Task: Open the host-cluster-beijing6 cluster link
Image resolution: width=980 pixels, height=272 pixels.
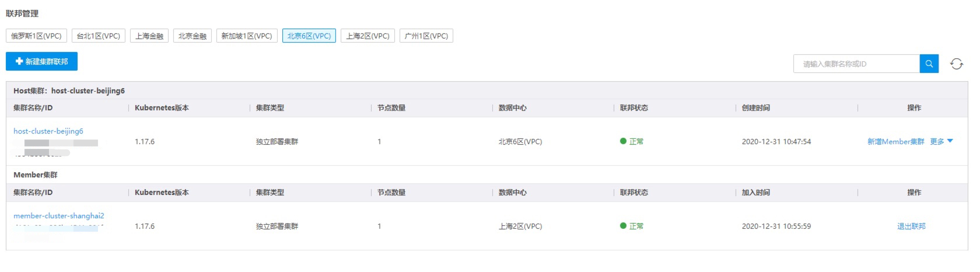Action: pyautogui.click(x=48, y=131)
